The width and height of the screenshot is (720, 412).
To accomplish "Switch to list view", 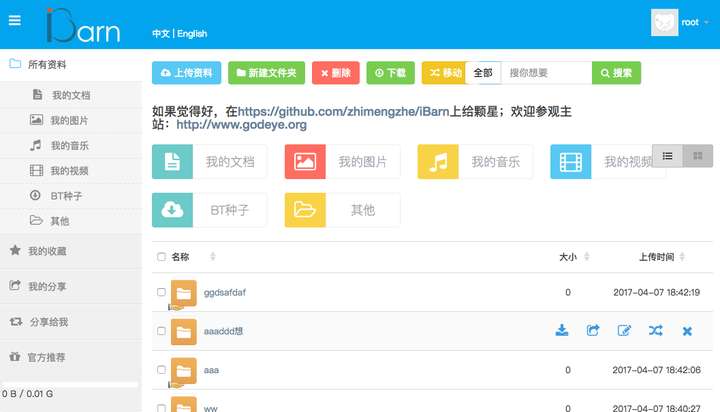I will click(668, 156).
